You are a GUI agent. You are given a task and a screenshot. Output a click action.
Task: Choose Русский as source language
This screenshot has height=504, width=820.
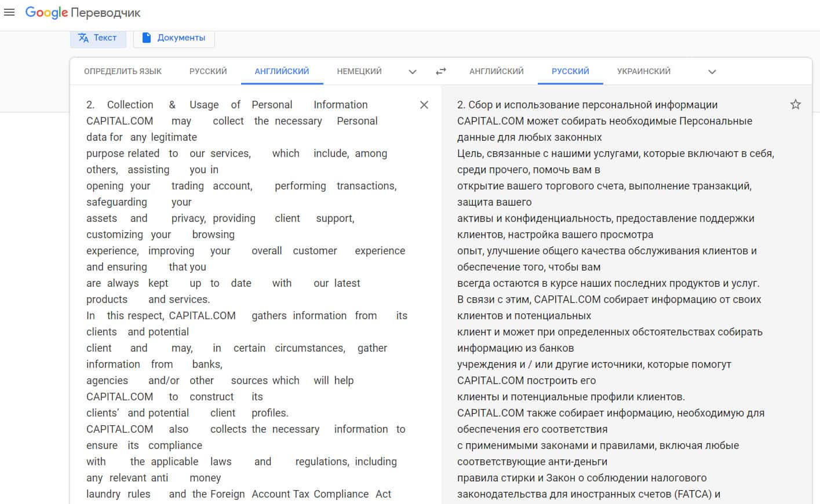(208, 71)
